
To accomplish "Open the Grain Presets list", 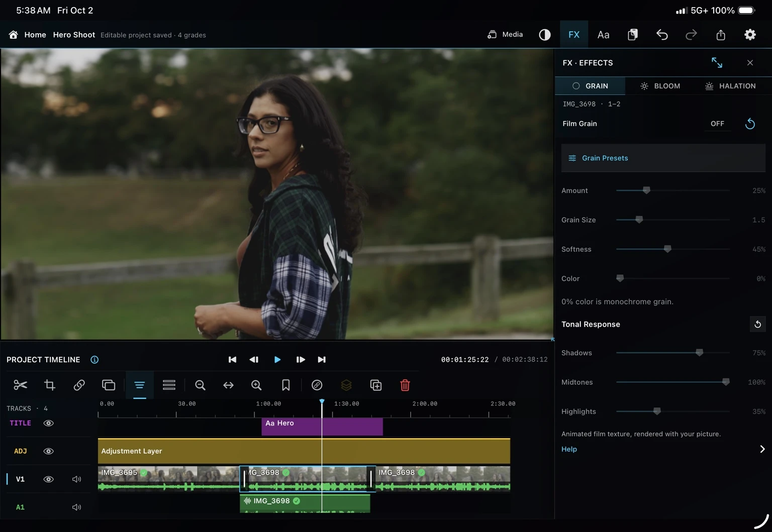I will point(663,158).
